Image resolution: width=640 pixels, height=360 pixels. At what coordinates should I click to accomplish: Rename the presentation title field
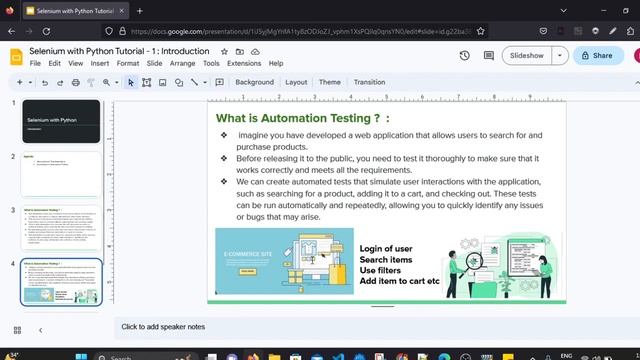[x=119, y=51]
